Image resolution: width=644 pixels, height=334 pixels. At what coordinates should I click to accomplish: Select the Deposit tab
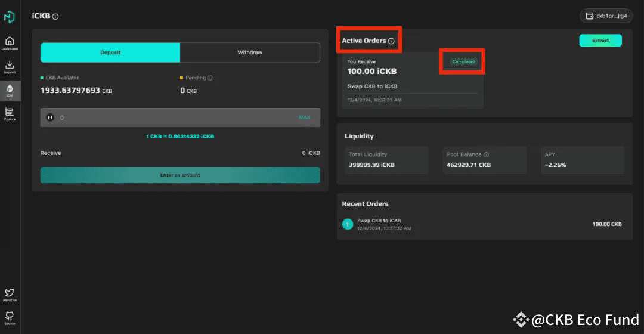click(110, 52)
